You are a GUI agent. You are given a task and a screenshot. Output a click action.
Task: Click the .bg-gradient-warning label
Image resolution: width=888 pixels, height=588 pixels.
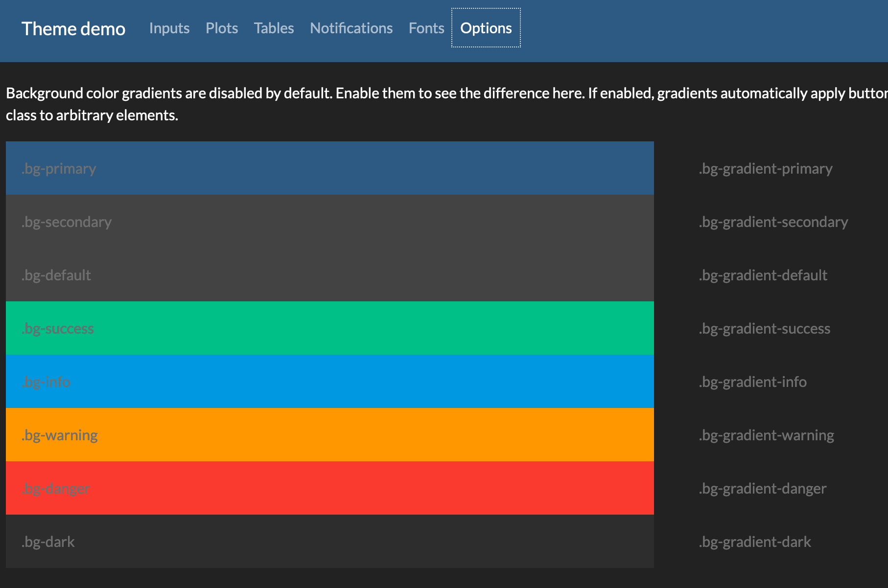(x=767, y=435)
